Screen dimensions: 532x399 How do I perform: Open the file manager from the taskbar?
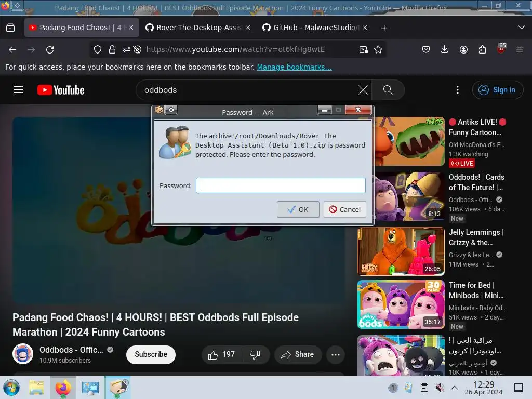tap(36, 388)
